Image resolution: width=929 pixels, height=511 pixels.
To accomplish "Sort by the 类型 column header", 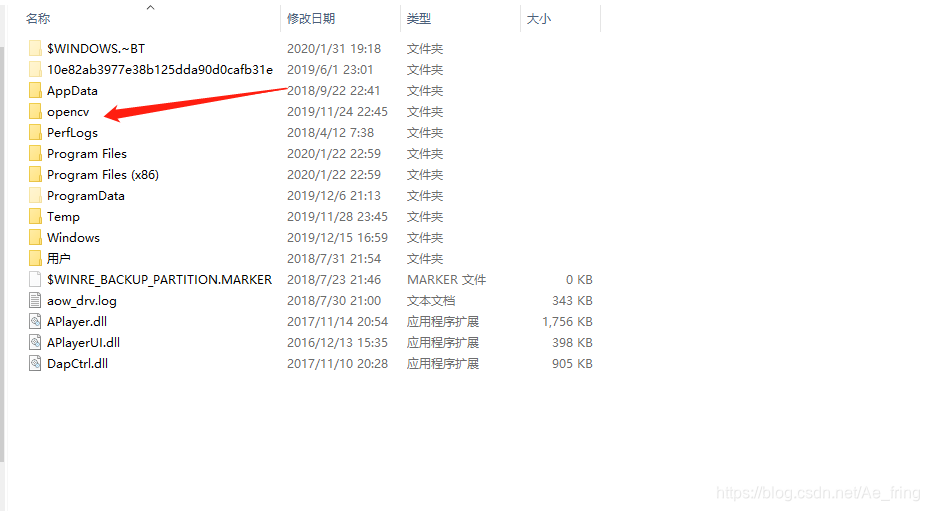I will pyautogui.click(x=419, y=18).
